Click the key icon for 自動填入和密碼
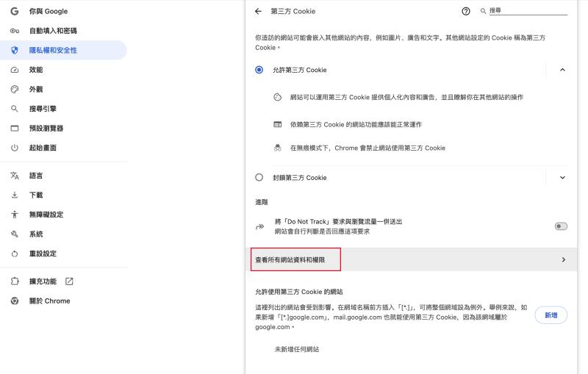This screenshot has height=374, width=588. pos(15,31)
